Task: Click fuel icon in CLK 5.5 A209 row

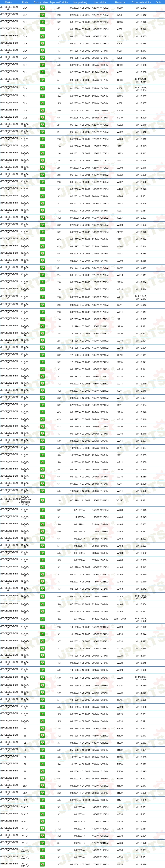Action: pyautogui.click(x=42, y=104)
